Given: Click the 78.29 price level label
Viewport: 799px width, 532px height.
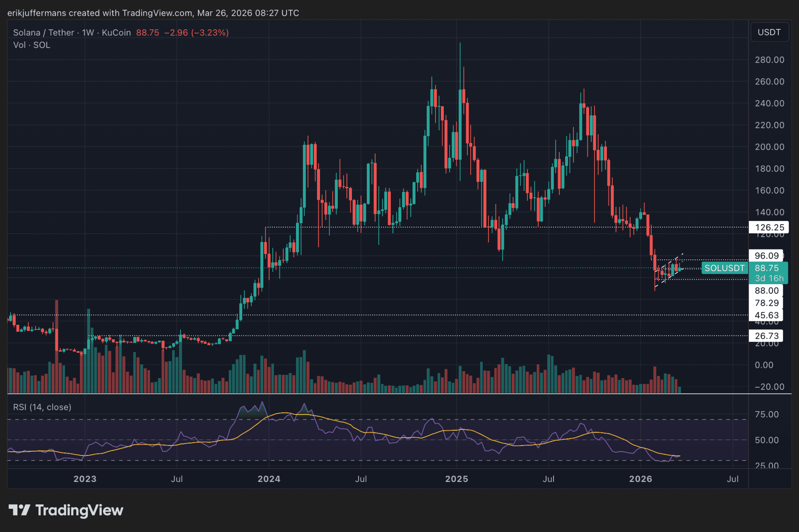Looking at the screenshot, I should click(766, 303).
